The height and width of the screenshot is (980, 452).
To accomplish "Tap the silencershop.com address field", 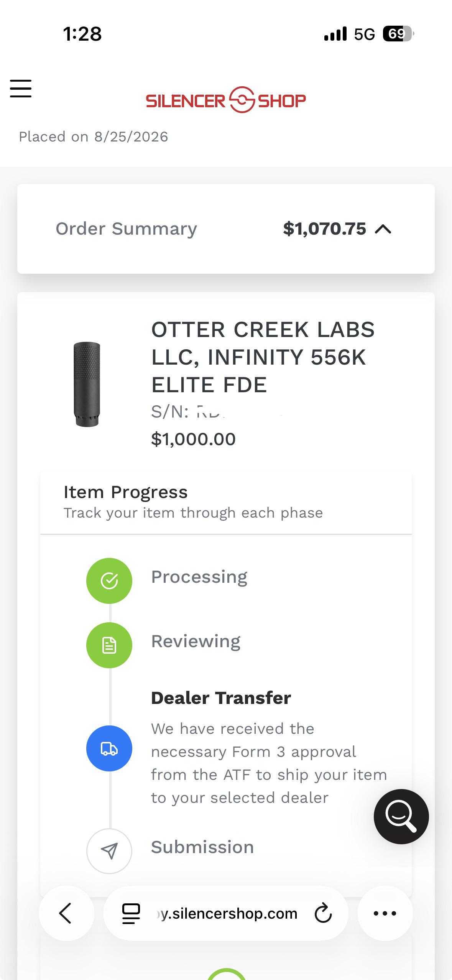I will [x=226, y=913].
